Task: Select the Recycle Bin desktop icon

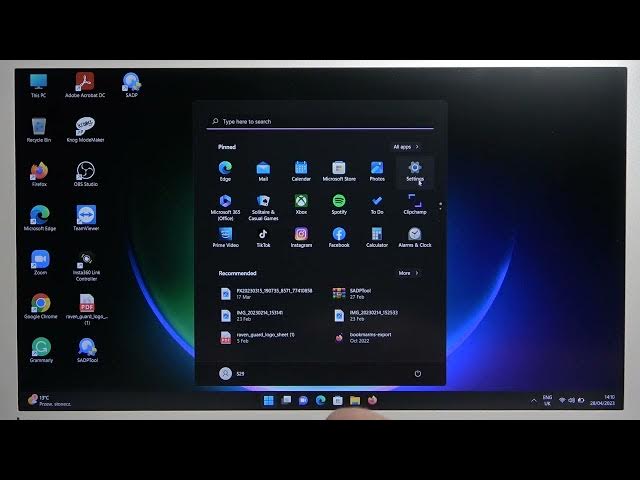Action: [39, 130]
